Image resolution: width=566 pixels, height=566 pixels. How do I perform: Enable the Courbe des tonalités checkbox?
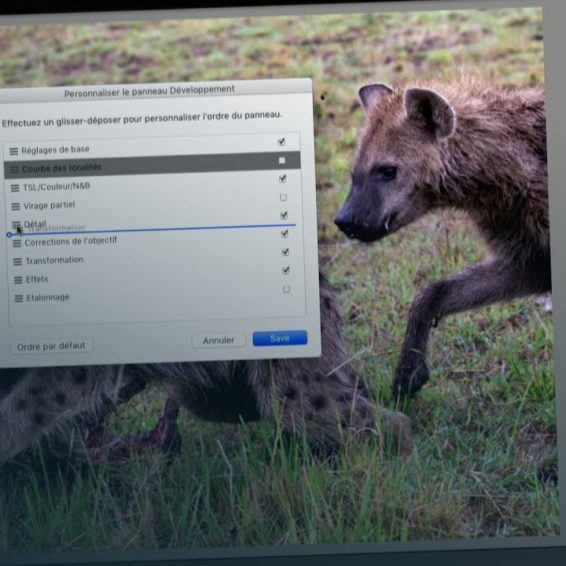tap(282, 160)
